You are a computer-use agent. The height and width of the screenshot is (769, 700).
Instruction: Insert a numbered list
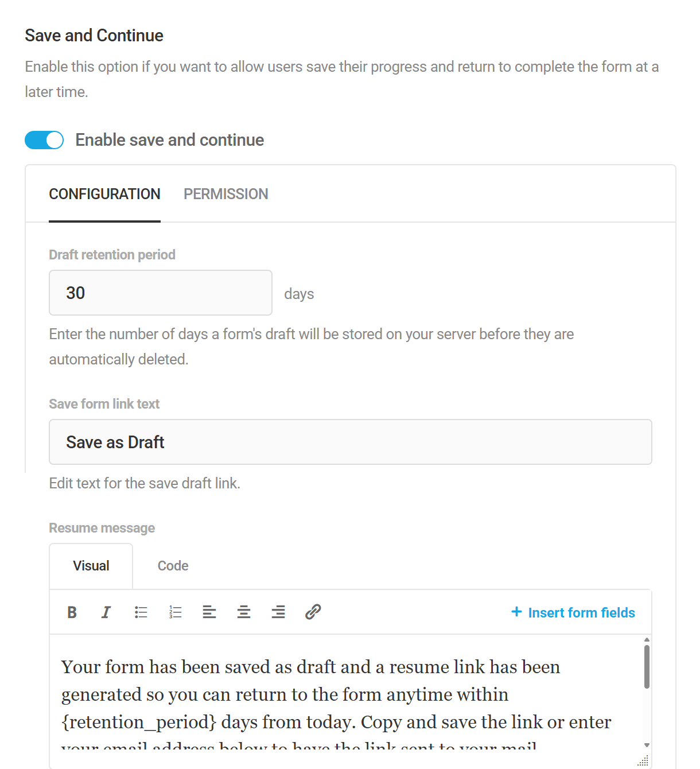click(175, 612)
